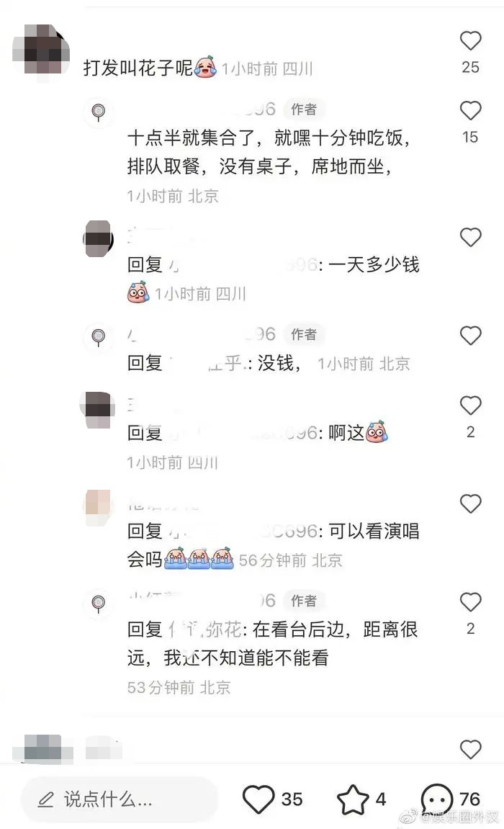Tap the reply text '可以看演唱会吗'
504x829 pixels.
pos(273,545)
